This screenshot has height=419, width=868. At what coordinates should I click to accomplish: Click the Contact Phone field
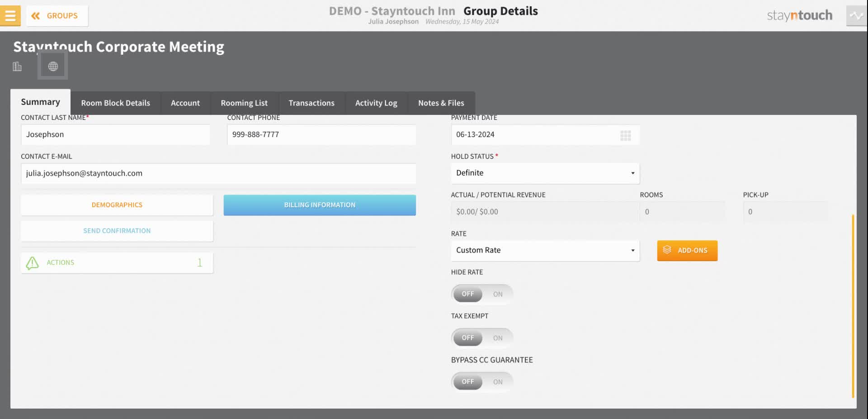(x=321, y=135)
